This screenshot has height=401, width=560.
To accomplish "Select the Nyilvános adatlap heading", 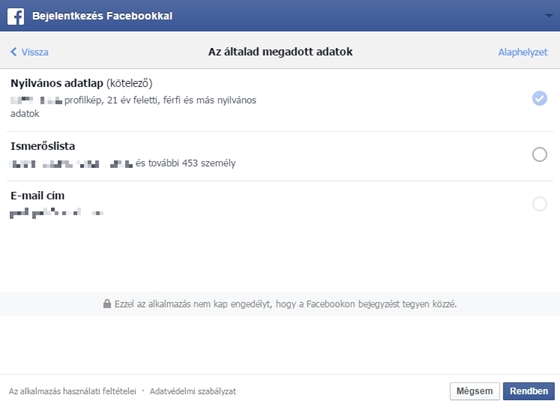I will point(57,83).
